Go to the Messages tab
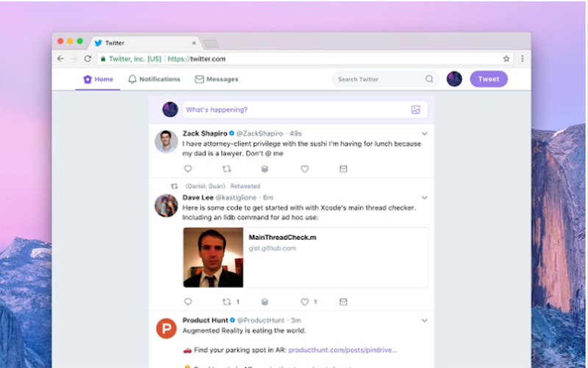 [217, 79]
